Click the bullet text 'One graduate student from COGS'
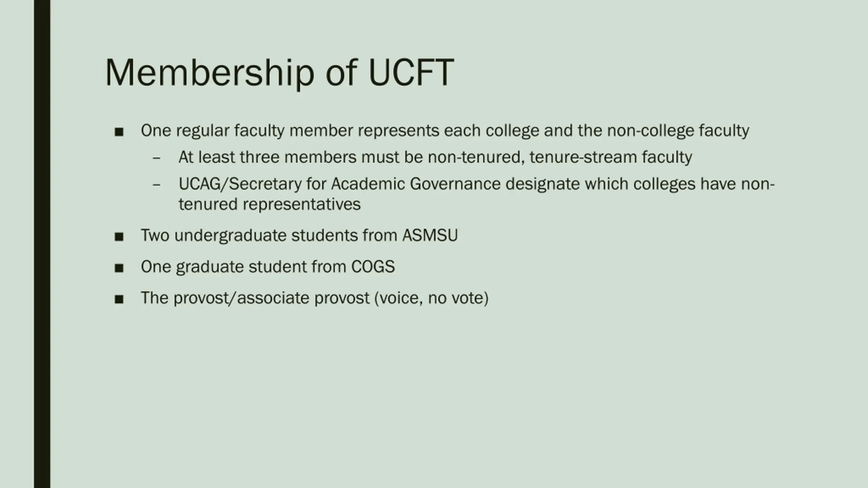This screenshot has height=488, width=868. (x=268, y=267)
